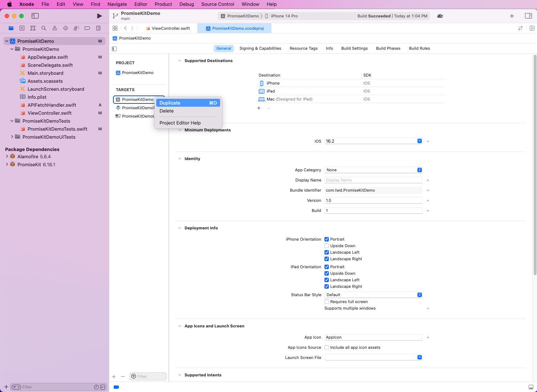Enable Requires full screen
The image size is (537, 392).
click(327, 302)
